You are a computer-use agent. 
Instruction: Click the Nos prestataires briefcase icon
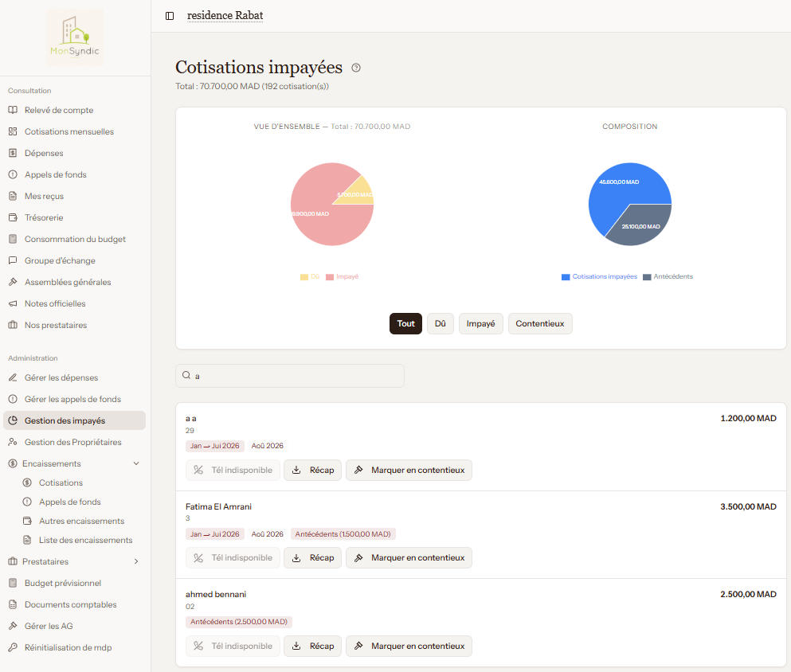pos(13,325)
